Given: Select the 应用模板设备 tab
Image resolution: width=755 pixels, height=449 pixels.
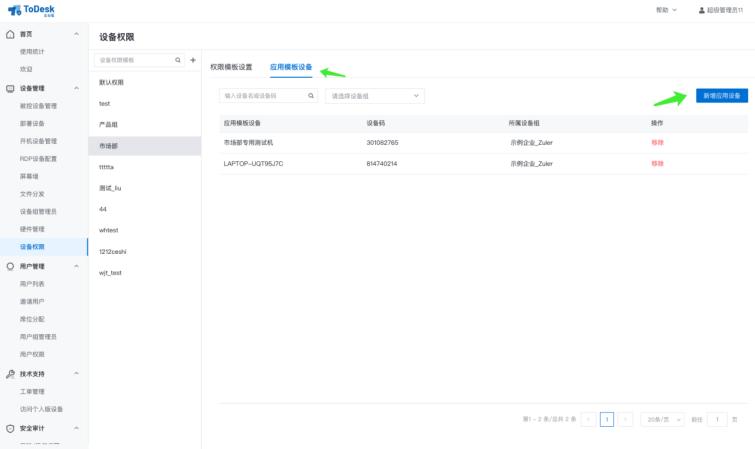Looking at the screenshot, I should click(x=291, y=67).
